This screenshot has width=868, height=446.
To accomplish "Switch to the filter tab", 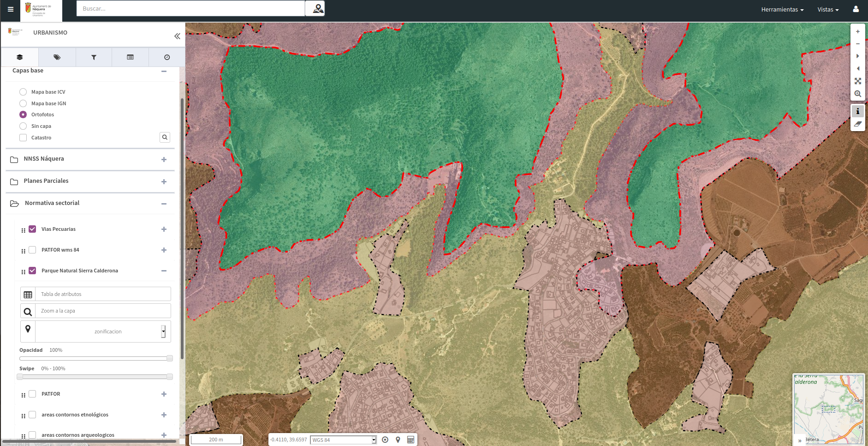I will 94,57.
